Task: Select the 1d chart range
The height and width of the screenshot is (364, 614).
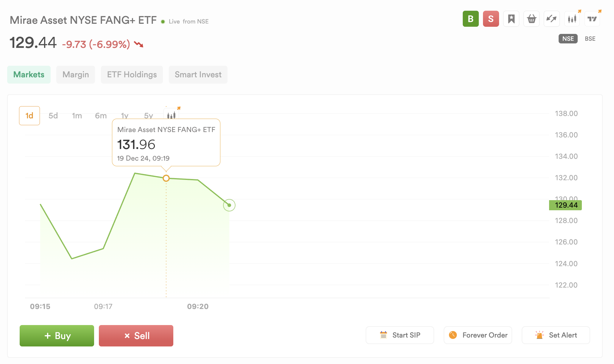Action: (x=29, y=116)
